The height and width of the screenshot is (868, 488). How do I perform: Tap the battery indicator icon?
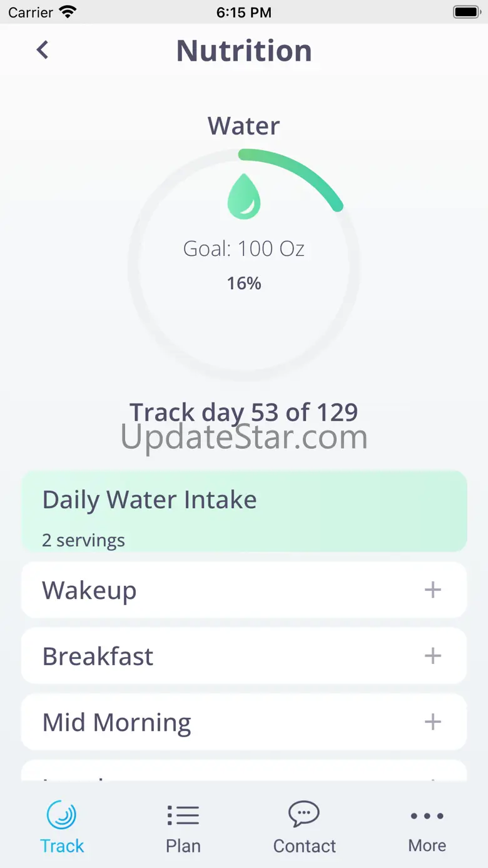(466, 12)
